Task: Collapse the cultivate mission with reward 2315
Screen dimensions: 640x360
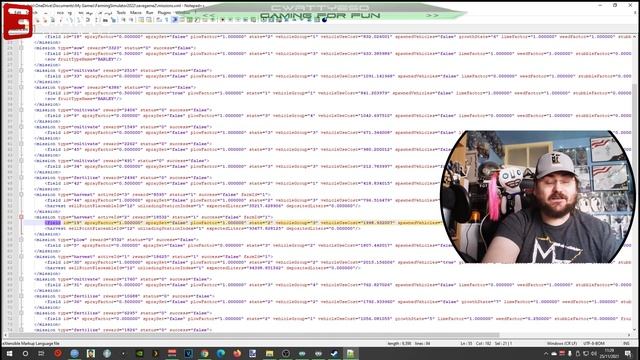Action: click(21, 70)
